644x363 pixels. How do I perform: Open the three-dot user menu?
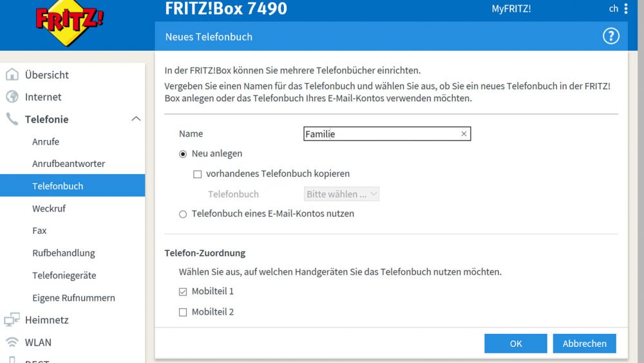[x=626, y=8]
